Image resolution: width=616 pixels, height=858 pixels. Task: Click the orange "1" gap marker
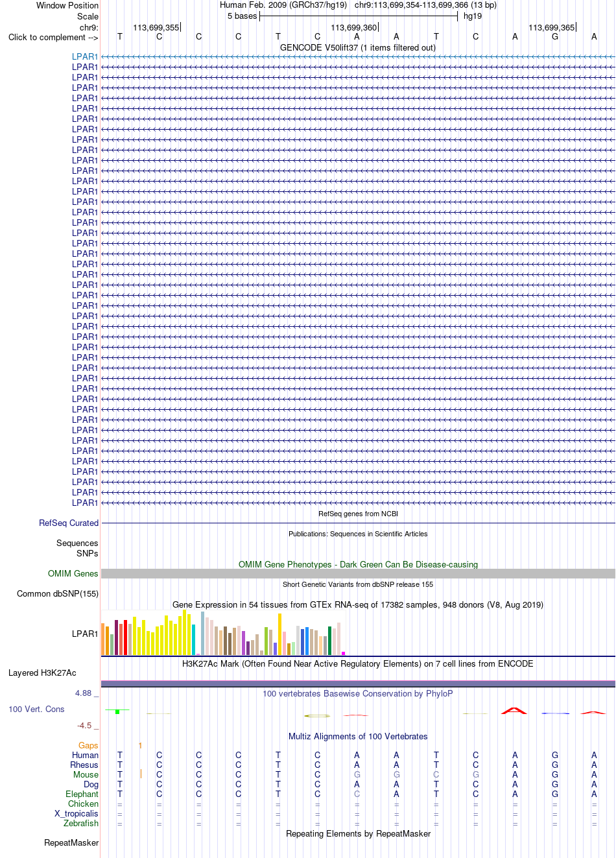pos(140,746)
